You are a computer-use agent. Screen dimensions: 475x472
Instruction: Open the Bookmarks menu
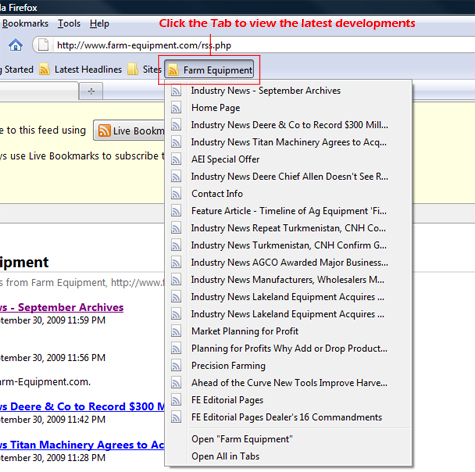pyautogui.click(x=25, y=24)
